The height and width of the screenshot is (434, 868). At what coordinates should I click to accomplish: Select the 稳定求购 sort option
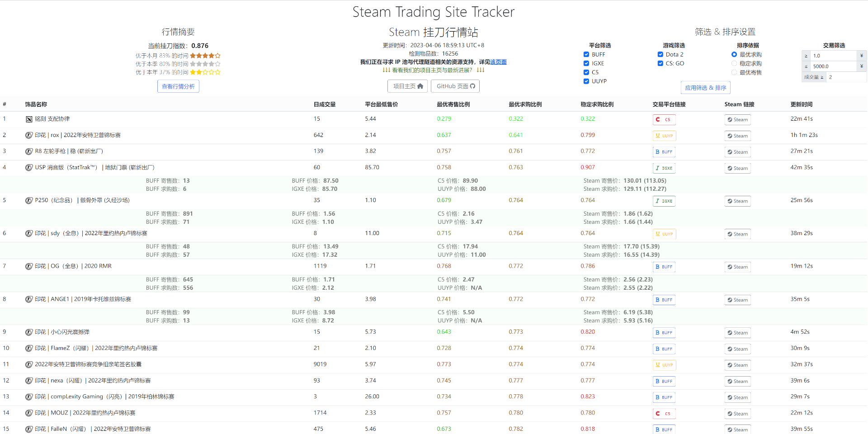point(734,64)
